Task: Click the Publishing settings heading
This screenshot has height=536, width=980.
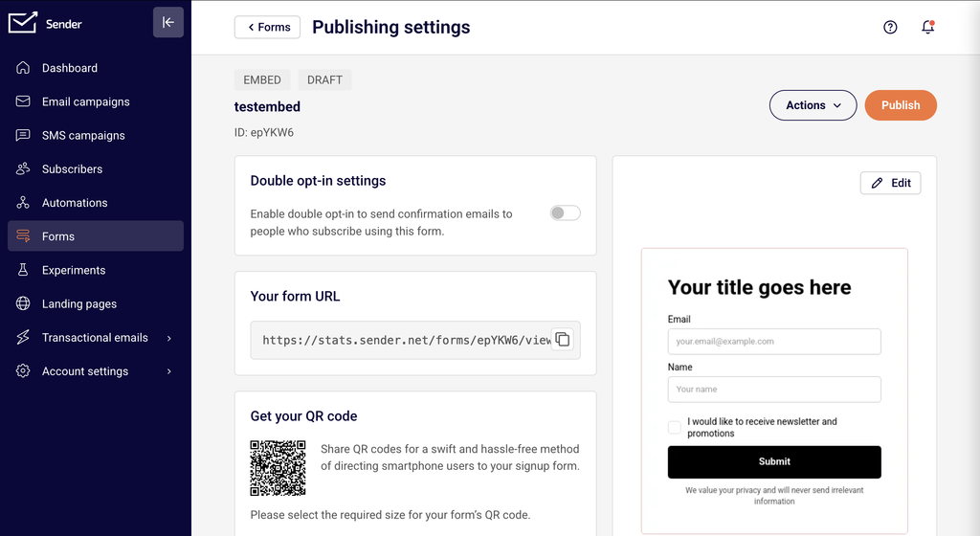Action: [x=391, y=28]
